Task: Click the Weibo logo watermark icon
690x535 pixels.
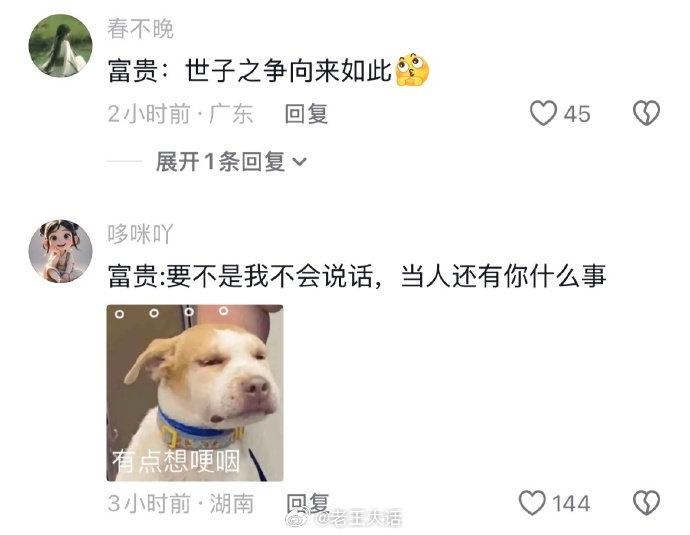Action: tap(297, 517)
